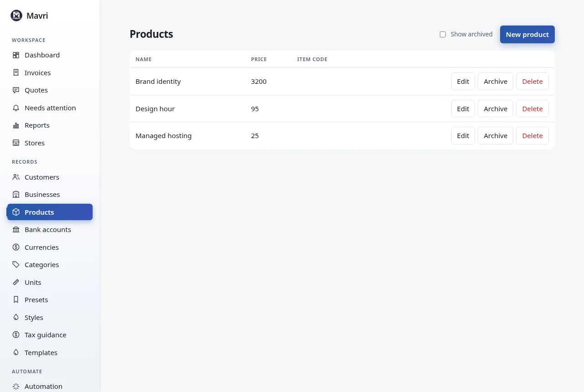
Task: Navigate to Bank accounts
Action: (x=50, y=230)
